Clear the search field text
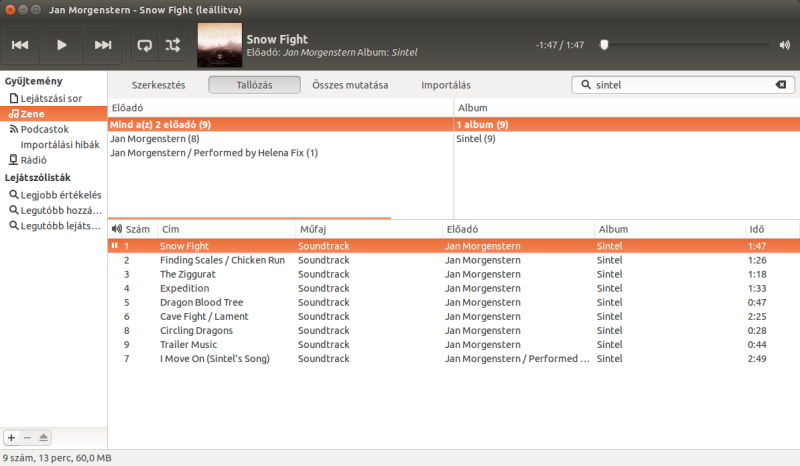This screenshot has height=466, width=800. coord(781,85)
